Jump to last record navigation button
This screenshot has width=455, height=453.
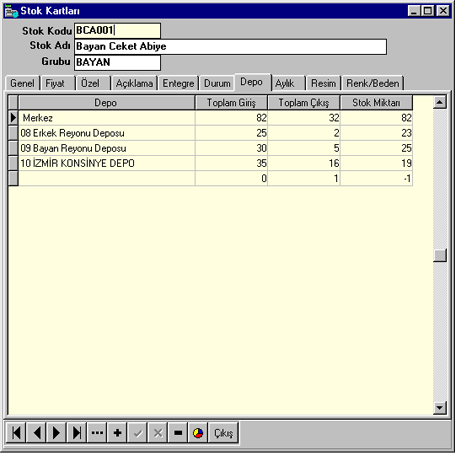coord(77,433)
